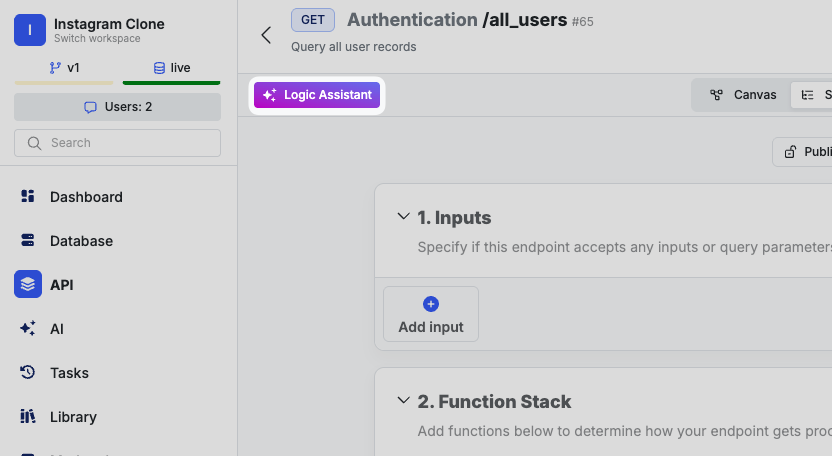The height and width of the screenshot is (456, 832).
Task: Open the Users: 2 chat button
Action: pyautogui.click(x=117, y=107)
